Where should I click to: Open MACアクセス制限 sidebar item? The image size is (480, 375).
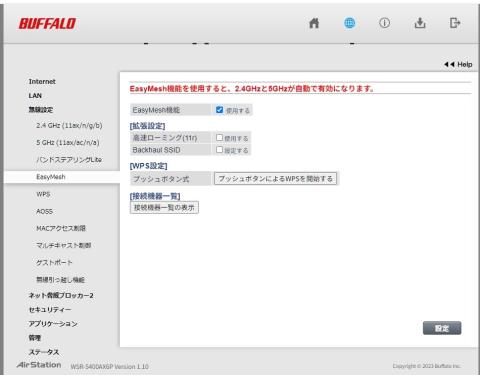pyautogui.click(x=61, y=228)
